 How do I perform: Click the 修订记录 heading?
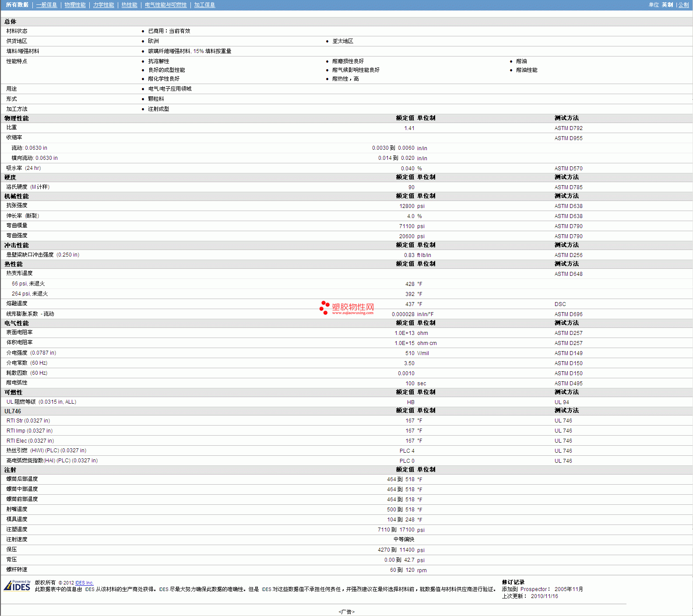point(513,582)
